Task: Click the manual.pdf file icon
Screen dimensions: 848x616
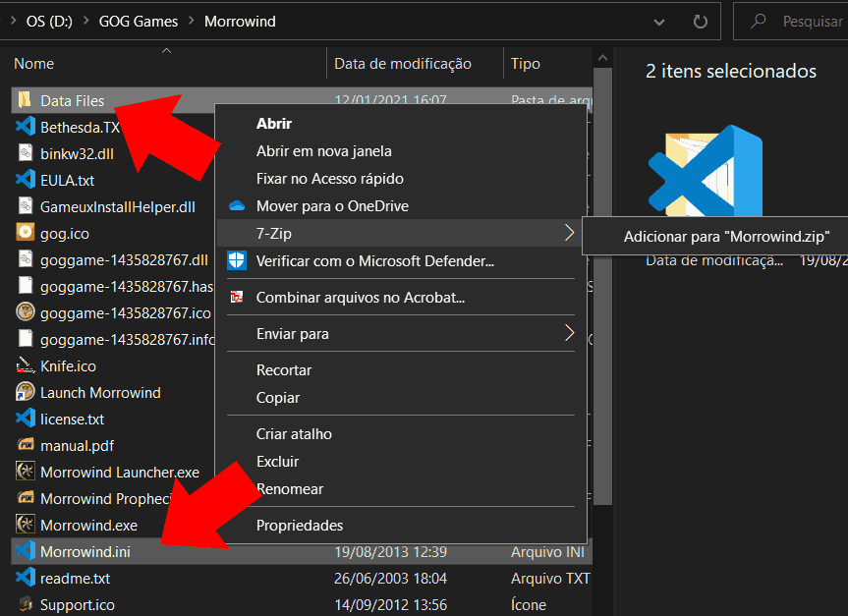Action: 26,445
